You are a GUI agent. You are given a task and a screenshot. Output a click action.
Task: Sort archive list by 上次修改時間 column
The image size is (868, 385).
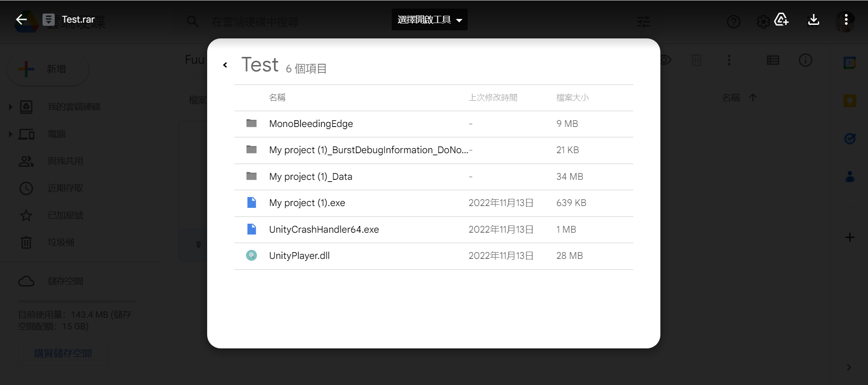[x=493, y=98]
